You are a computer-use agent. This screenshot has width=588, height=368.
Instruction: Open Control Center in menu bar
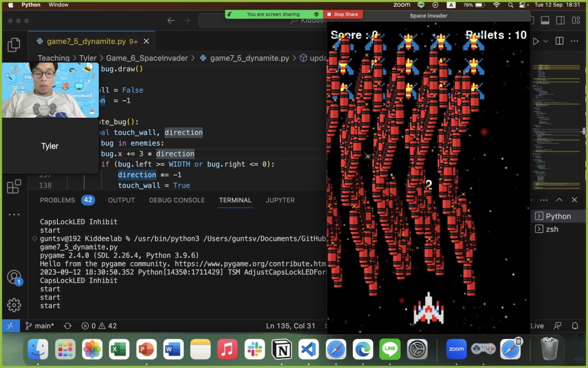523,5
